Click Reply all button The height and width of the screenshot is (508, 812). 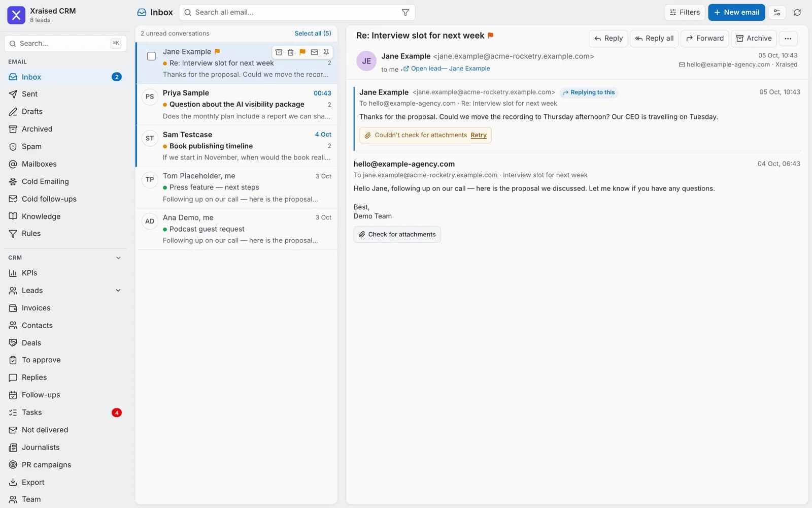(654, 38)
